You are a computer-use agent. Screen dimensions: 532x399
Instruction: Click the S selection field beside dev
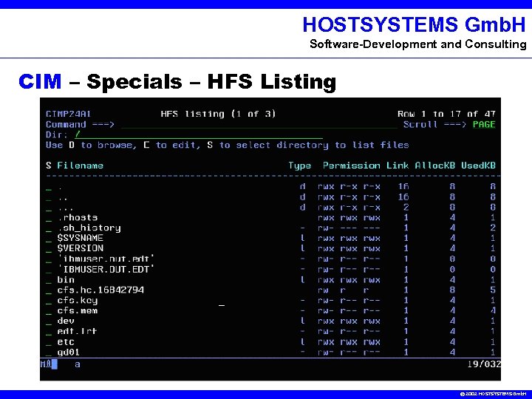point(49,321)
